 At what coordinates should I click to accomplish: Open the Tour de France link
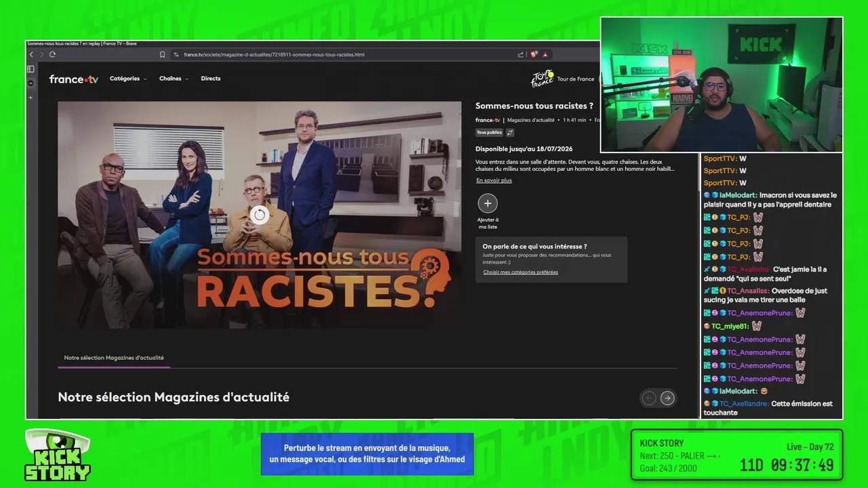coord(576,79)
